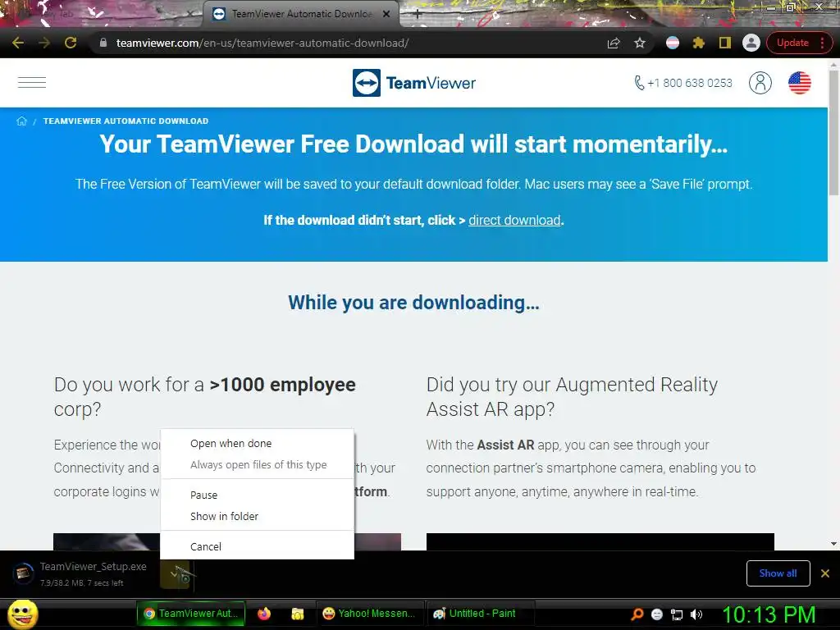The image size is (840, 630).
Task: Click the direct download link
Action: click(x=514, y=220)
